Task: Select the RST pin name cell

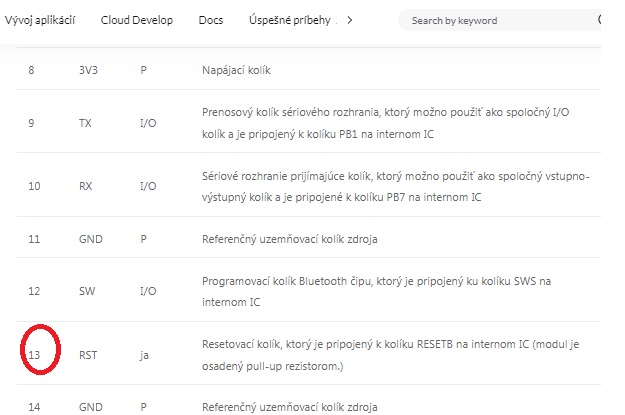Action: coord(88,354)
